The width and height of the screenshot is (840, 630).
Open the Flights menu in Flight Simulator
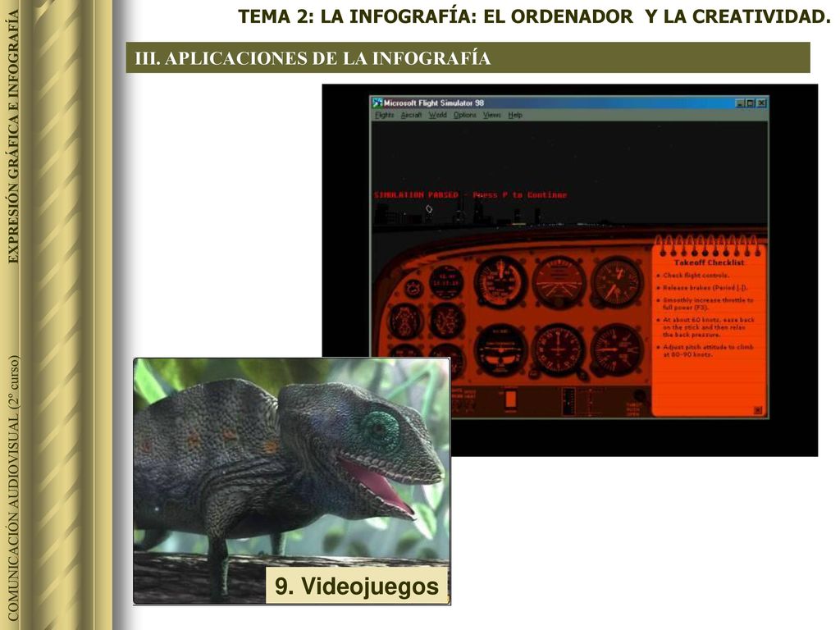coord(384,115)
